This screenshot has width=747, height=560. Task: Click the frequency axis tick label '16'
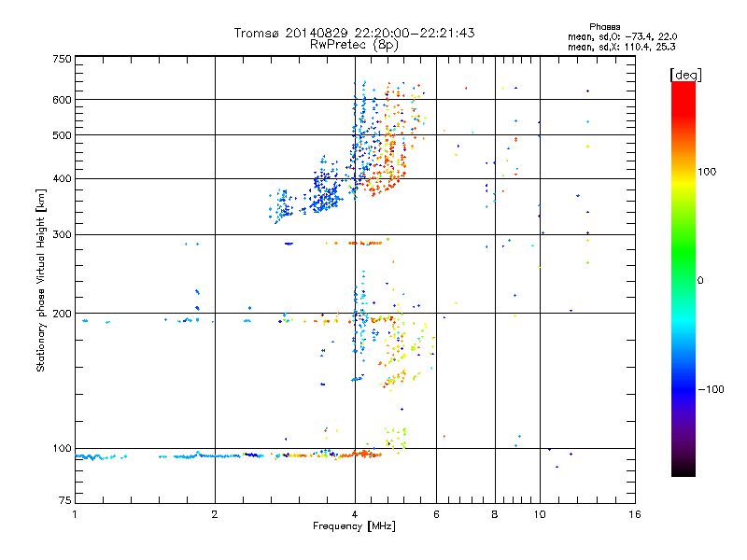point(635,514)
